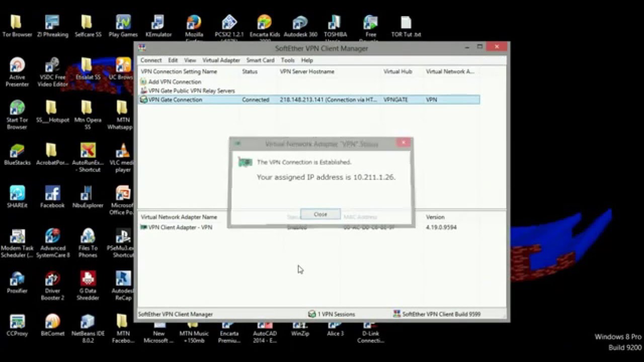Select the Driver Booster 2 icon

tap(52, 286)
